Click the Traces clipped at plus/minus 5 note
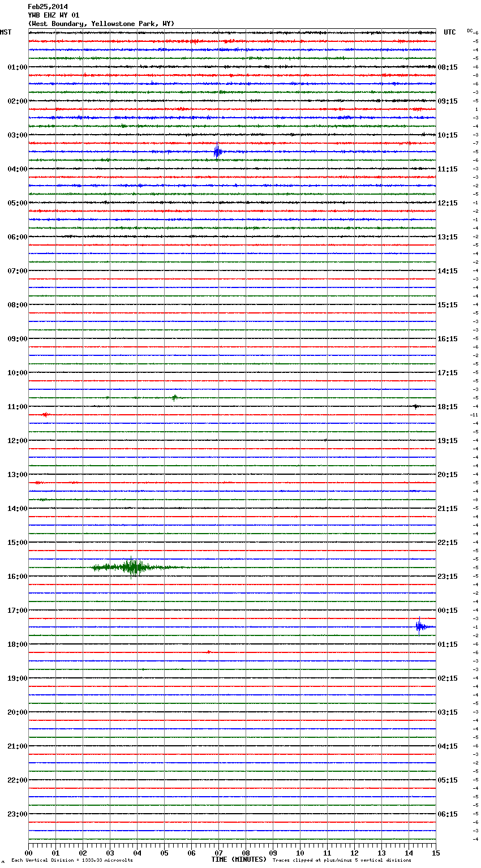The width and height of the screenshot is (481, 868). click(342, 861)
